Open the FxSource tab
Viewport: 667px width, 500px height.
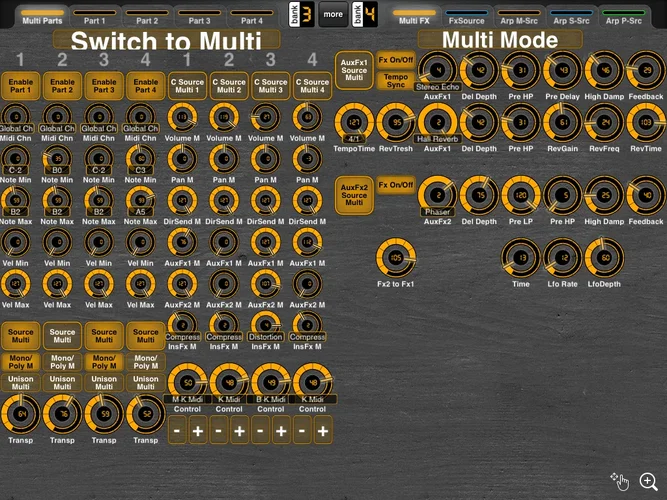[467, 17]
